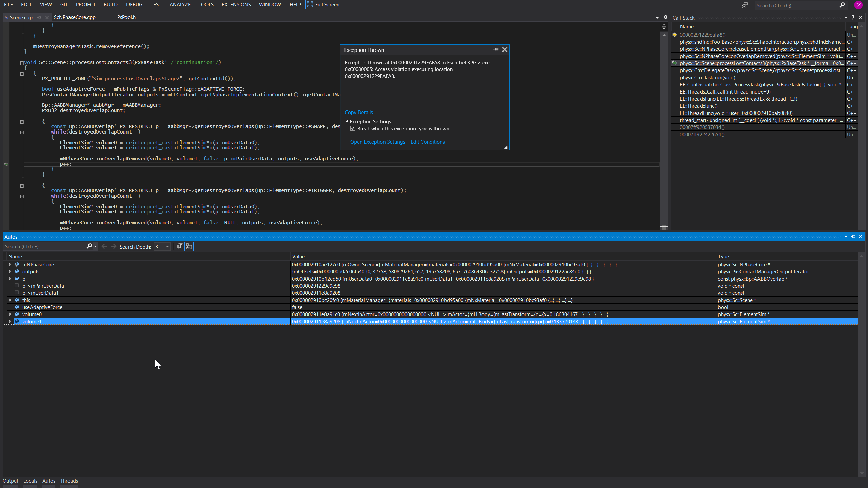868x488 pixels.
Task: Click the Full Screen toolbar button
Action: [323, 5]
